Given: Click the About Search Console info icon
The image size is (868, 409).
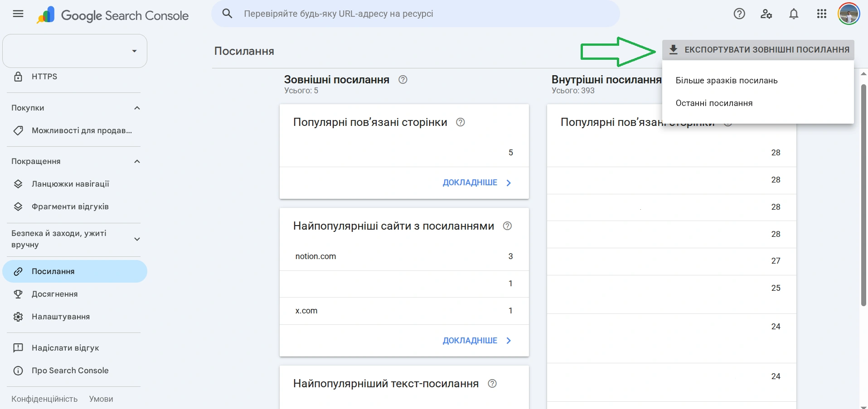Looking at the screenshot, I should (x=18, y=371).
